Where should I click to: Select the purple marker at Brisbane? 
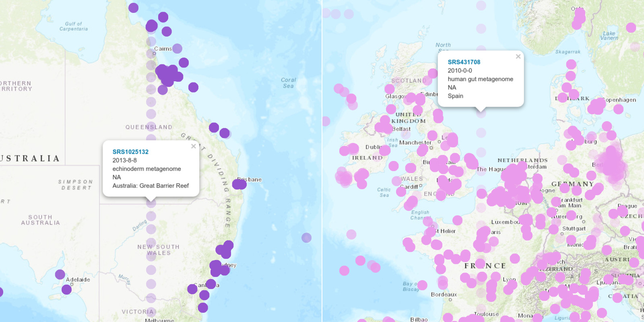coord(239,184)
